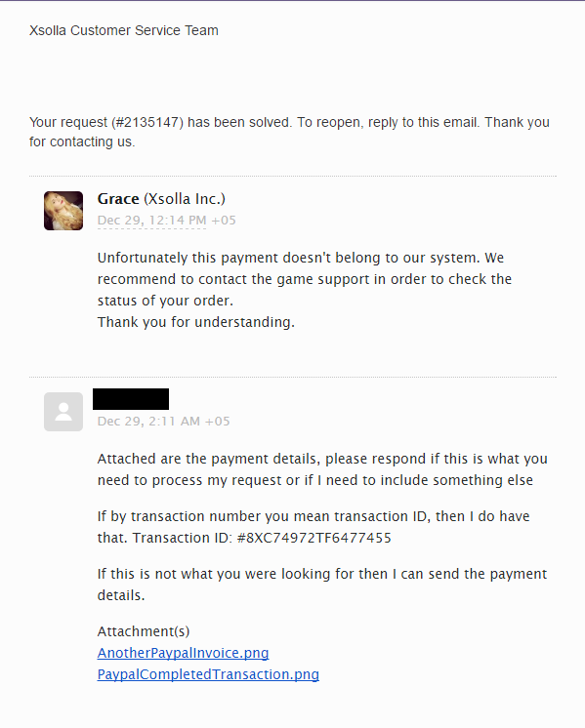Click the Dec 29, 2:11 AM timestamp
The image size is (585, 728).
coord(163,422)
